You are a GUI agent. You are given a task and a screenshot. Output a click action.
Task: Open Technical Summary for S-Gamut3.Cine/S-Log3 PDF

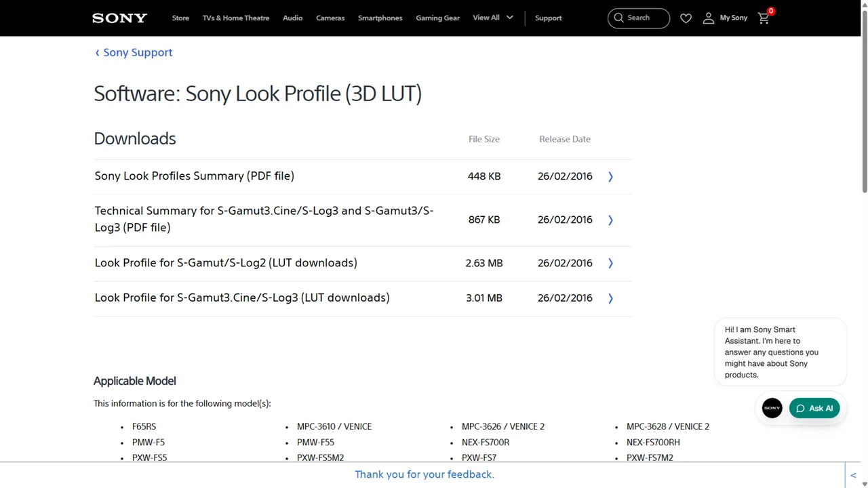pos(264,219)
